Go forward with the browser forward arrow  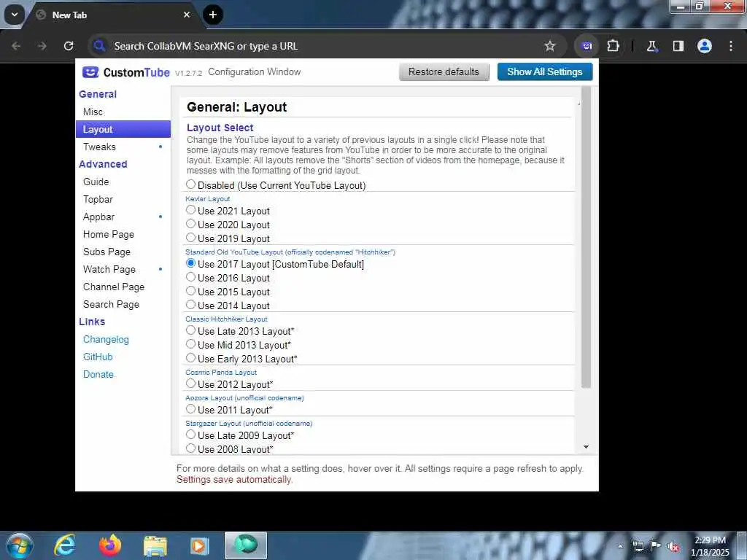(42, 46)
